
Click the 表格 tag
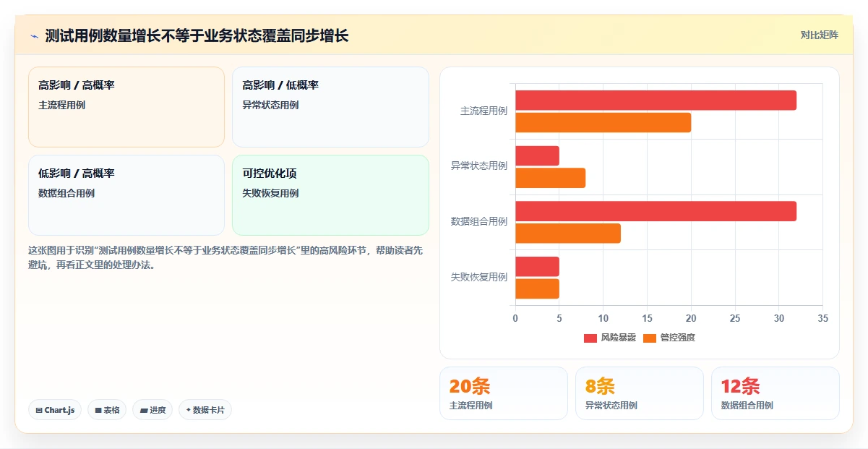107,410
